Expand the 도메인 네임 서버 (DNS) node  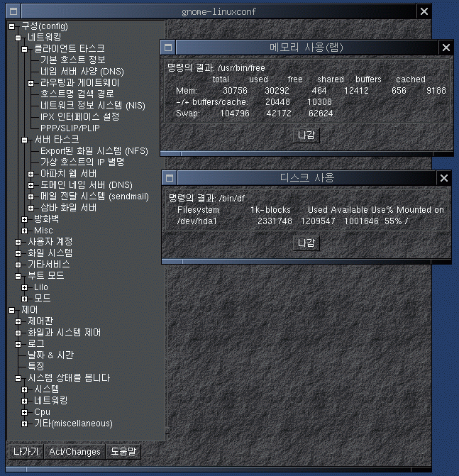(x=31, y=185)
